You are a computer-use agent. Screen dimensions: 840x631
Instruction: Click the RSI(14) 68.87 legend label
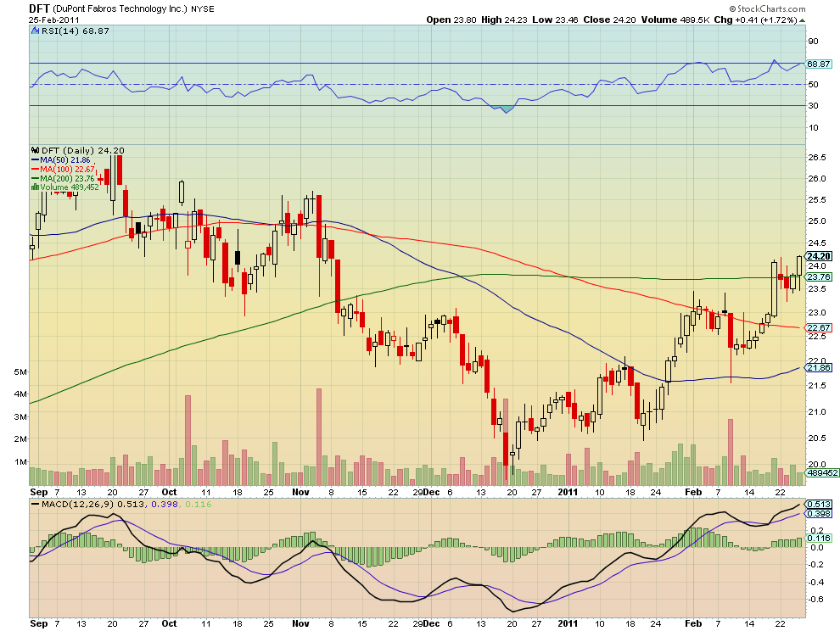[75, 31]
